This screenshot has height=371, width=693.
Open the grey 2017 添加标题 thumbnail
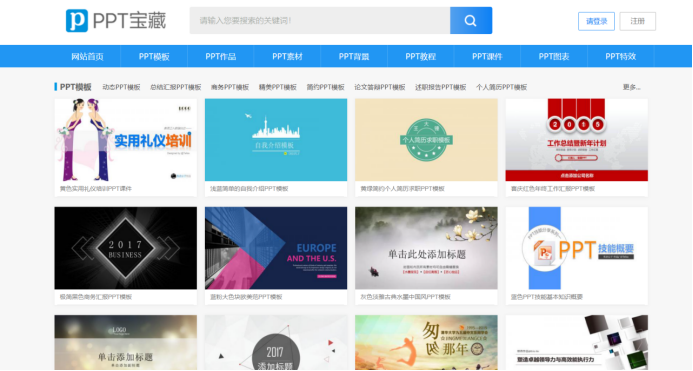click(x=276, y=343)
